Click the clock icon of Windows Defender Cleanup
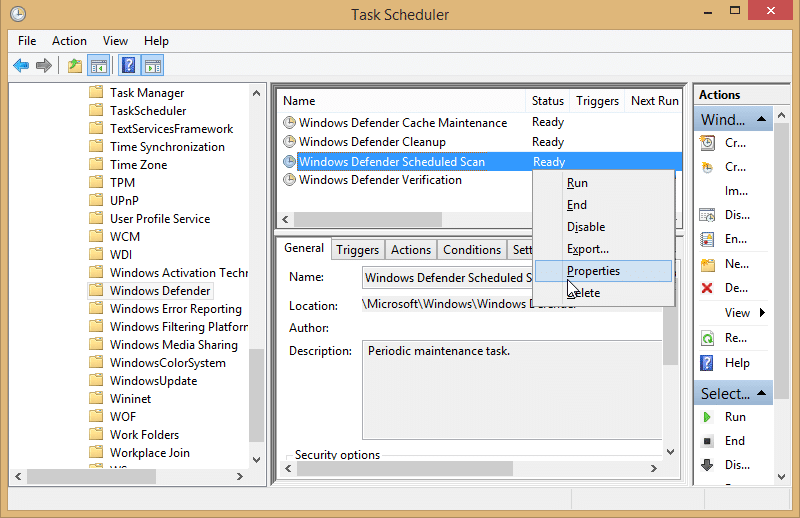The height and width of the screenshot is (518, 800). (289, 141)
